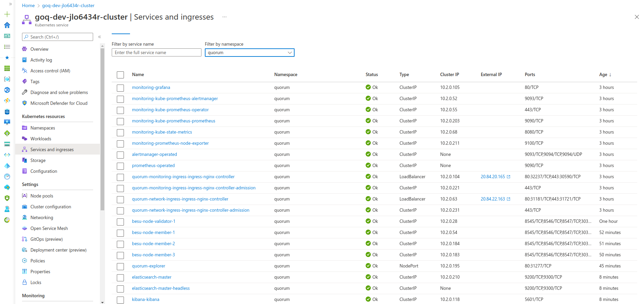Viewport: 644px width, 304px height.
Task: Open the Filter by namespace dropdown
Action: pos(250,53)
